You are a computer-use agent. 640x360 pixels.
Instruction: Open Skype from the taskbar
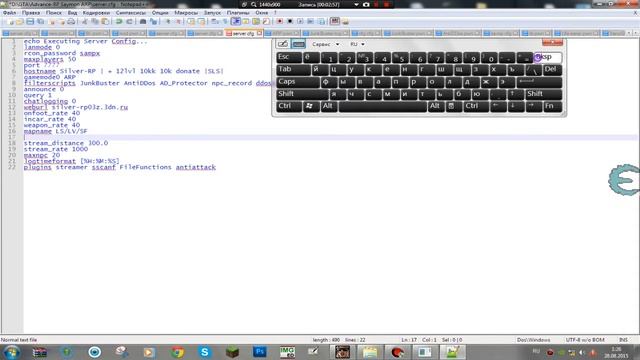click(x=204, y=352)
